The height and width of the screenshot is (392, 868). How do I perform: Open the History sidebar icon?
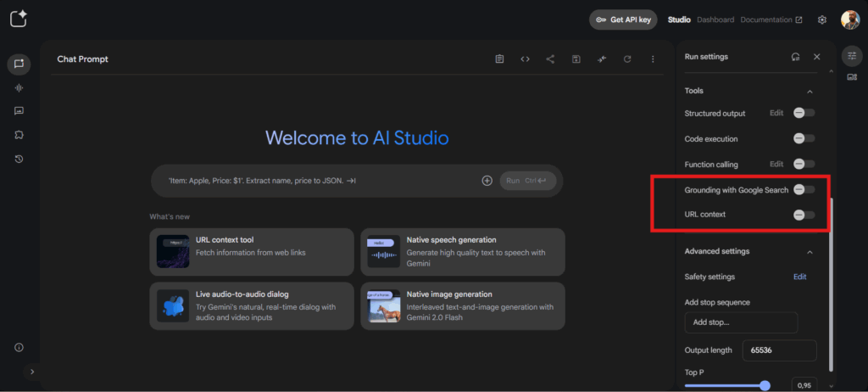point(19,160)
